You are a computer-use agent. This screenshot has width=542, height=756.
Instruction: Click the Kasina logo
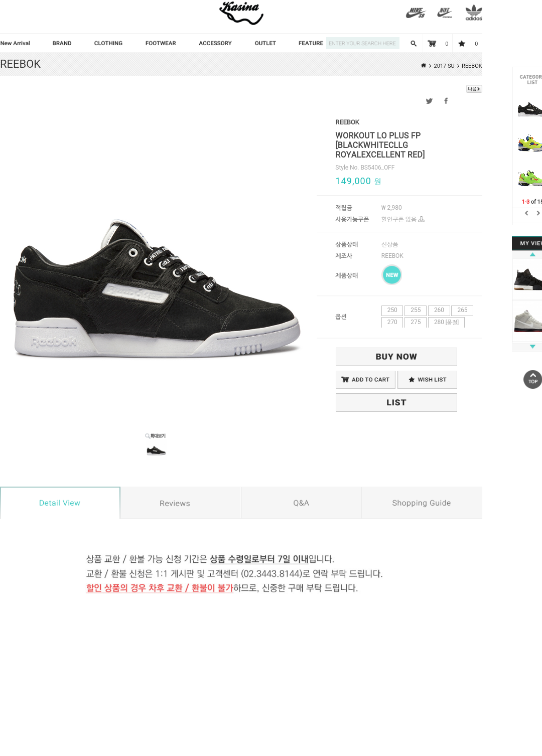(241, 13)
